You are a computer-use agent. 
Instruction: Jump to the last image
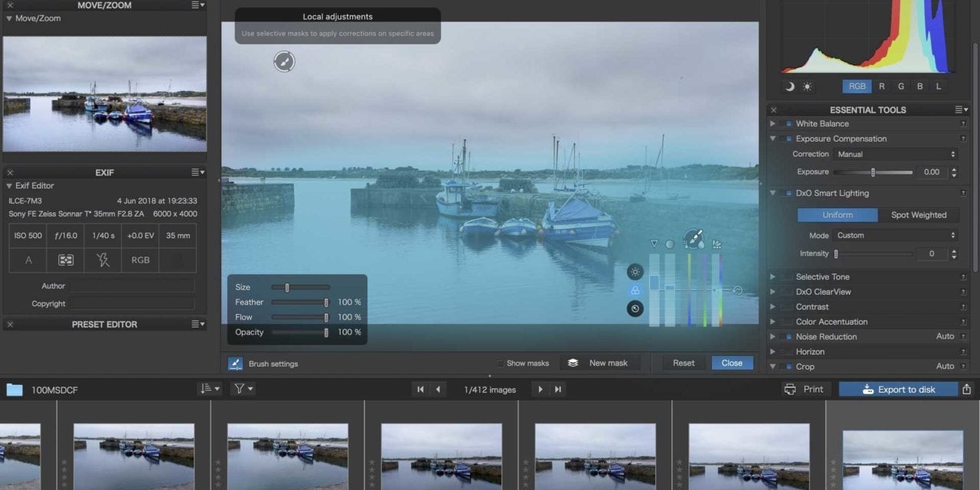558,390
